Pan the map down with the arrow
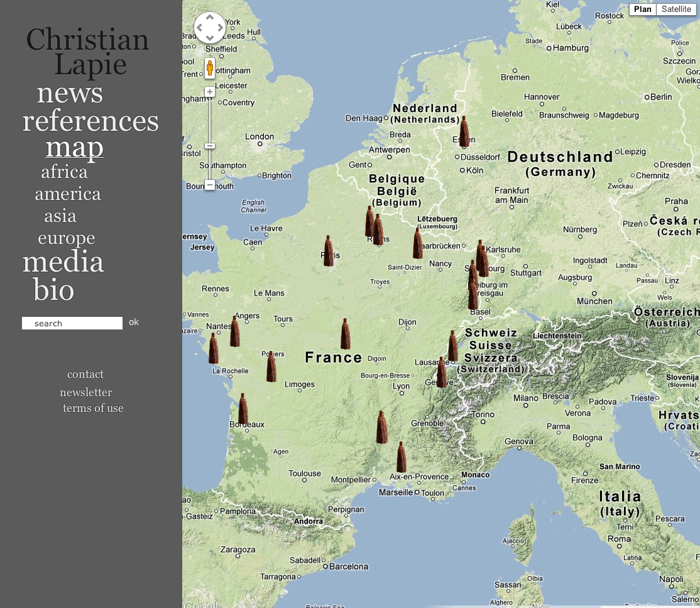 (209, 38)
